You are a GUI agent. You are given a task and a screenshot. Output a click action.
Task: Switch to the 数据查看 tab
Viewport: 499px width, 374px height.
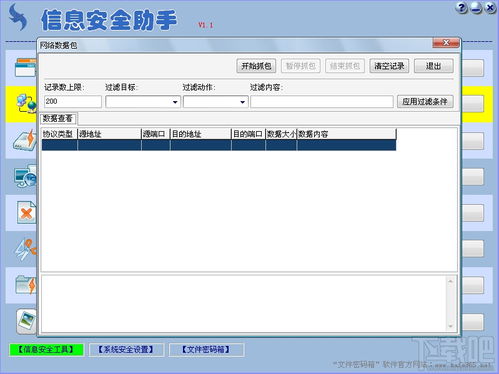click(58, 118)
